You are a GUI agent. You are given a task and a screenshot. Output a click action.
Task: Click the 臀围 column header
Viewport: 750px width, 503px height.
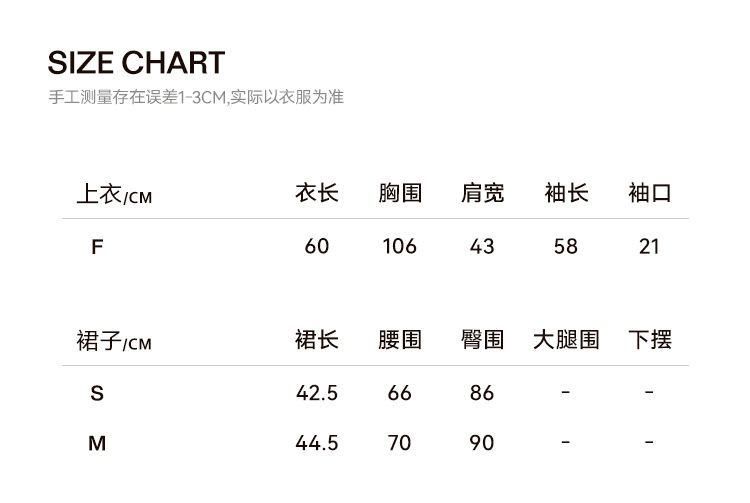coord(482,340)
